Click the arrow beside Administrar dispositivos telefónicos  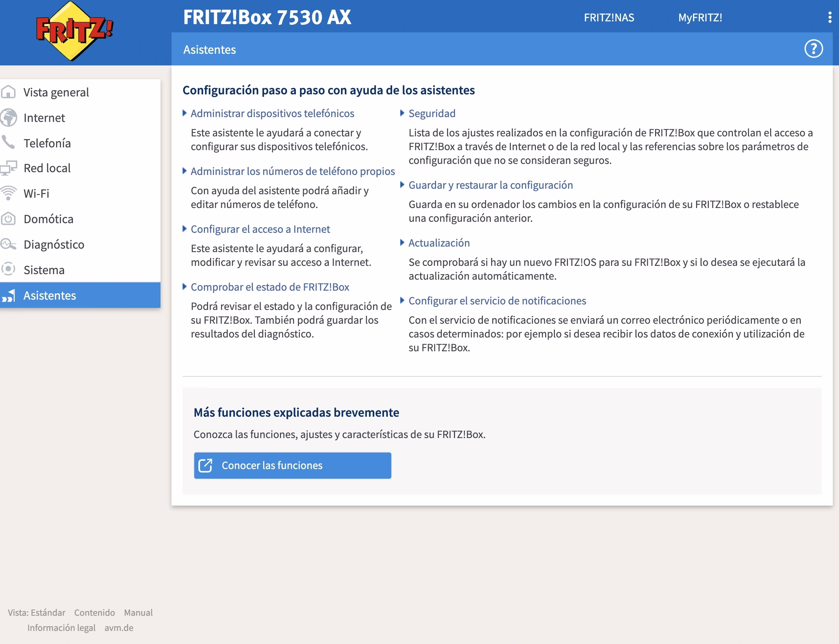click(184, 113)
